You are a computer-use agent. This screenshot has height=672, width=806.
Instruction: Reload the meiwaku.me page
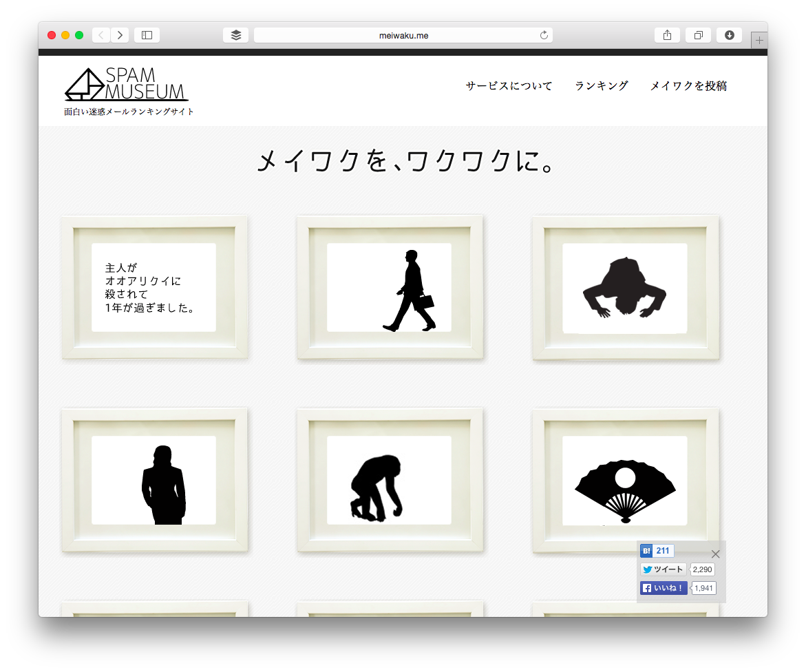coord(544,35)
